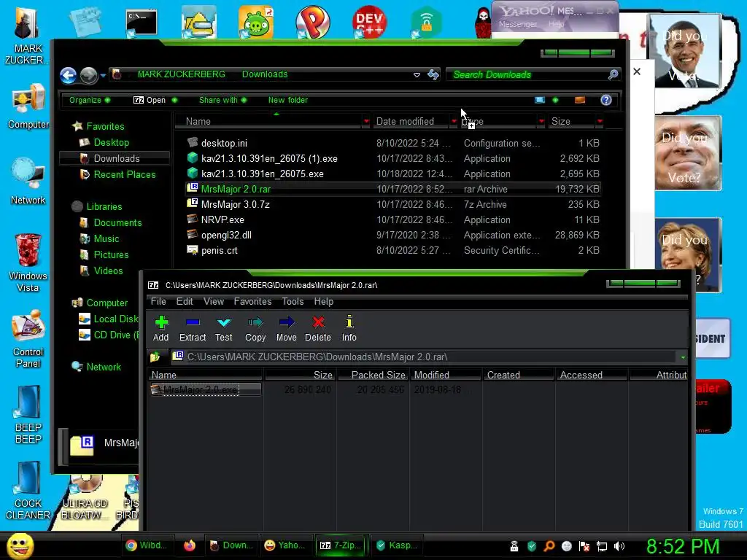Open the Favorites menu in 7-Zip
747x560 pixels.
click(252, 301)
